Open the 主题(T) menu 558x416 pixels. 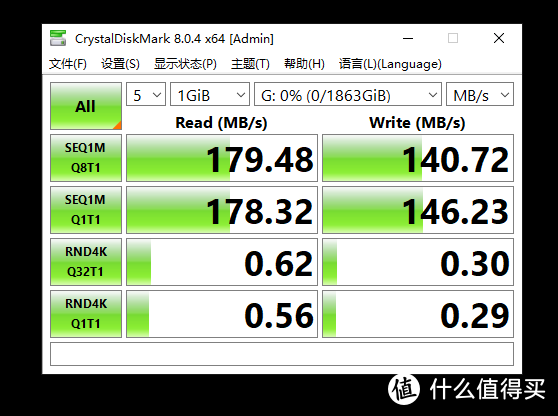(250, 64)
